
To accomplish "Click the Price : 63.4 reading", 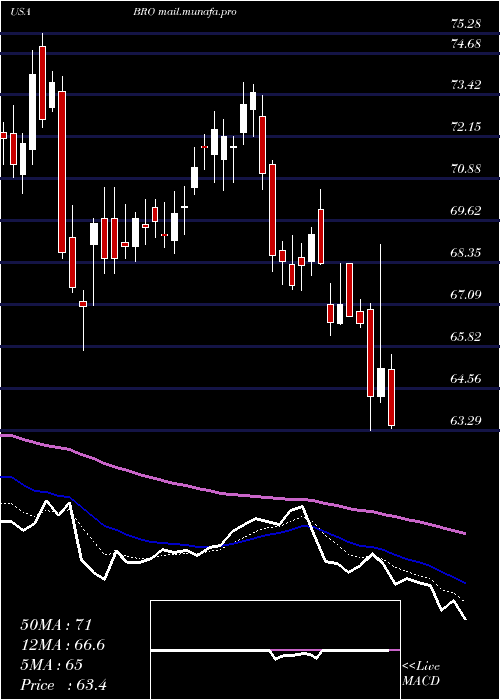I will click(62, 684).
